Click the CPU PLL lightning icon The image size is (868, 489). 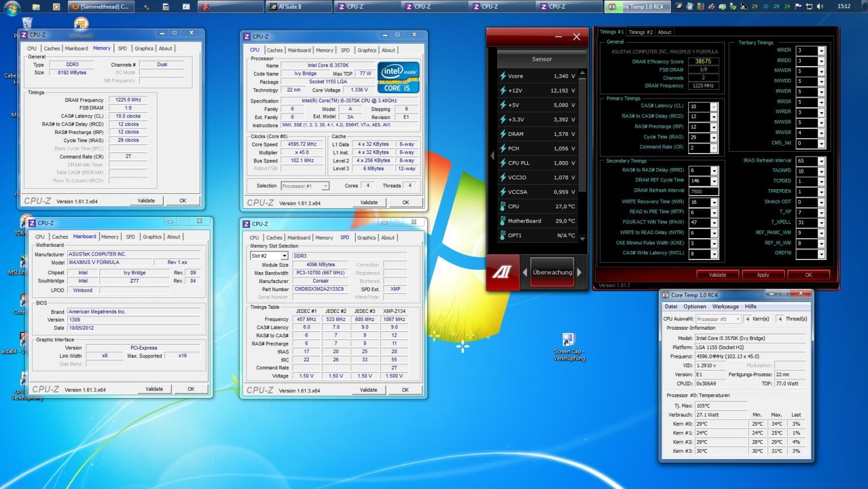pyautogui.click(x=503, y=163)
